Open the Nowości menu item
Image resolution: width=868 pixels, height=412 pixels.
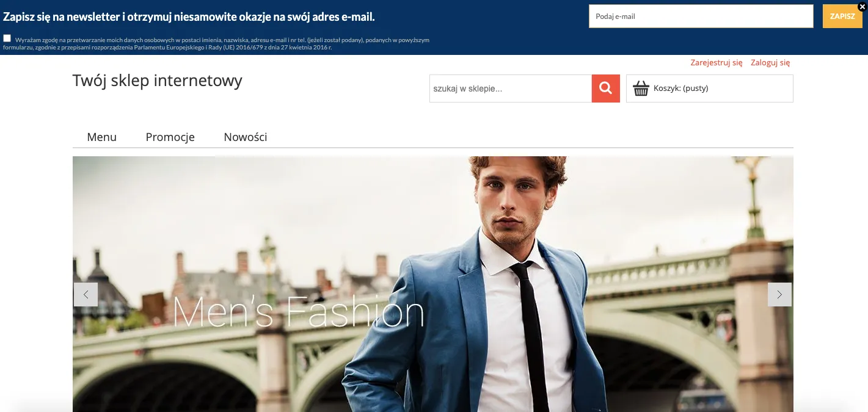tap(246, 137)
